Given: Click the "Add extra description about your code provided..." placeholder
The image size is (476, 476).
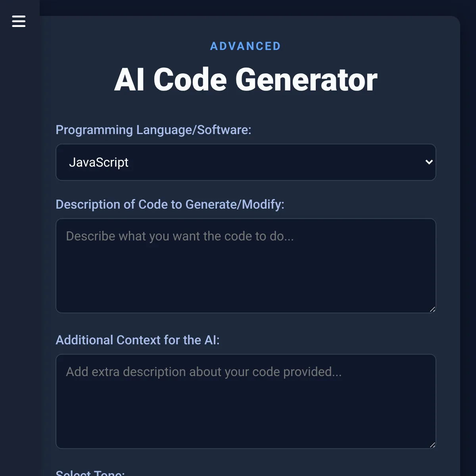Looking at the screenshot, I should (203, 372).
